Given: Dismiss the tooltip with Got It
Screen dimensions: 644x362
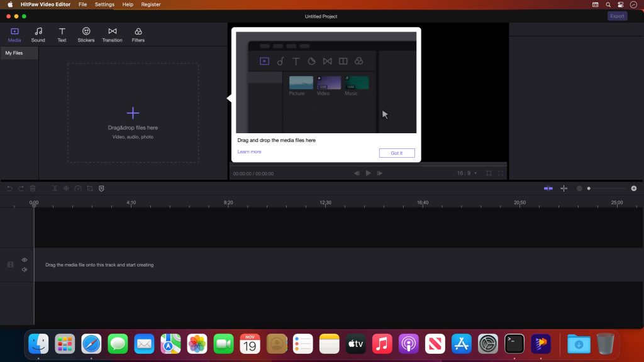Looking at the screenshot, I should (397, 153).
